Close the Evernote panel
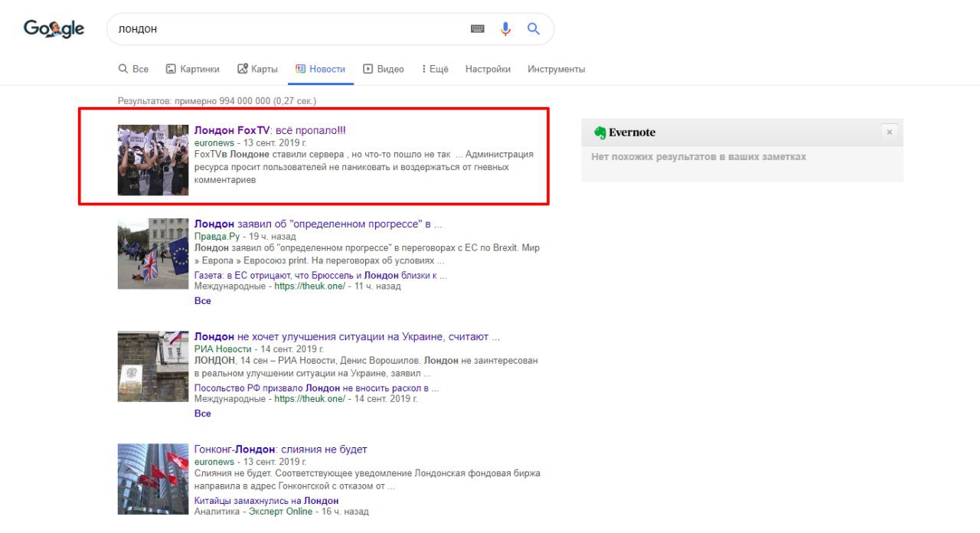 click(889, 132)
